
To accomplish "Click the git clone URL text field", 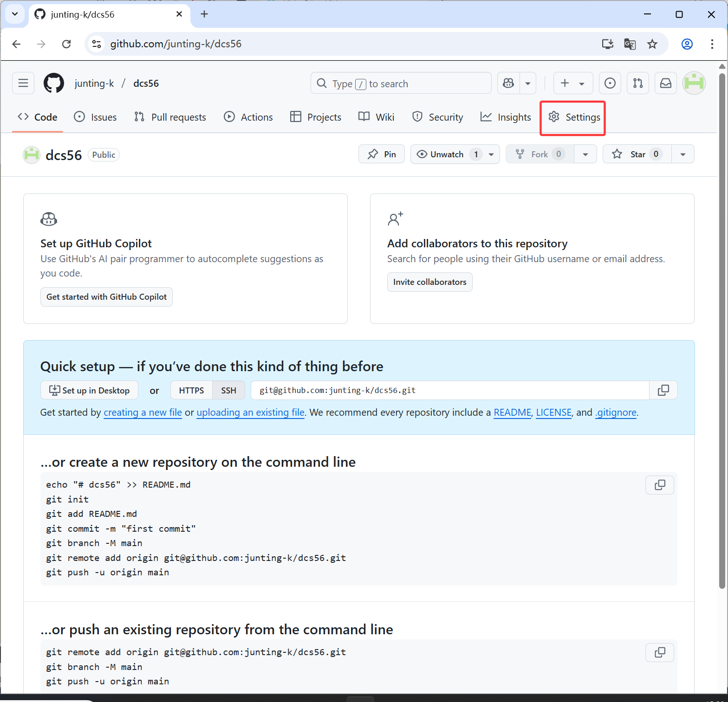I will [x=450, y=391].
